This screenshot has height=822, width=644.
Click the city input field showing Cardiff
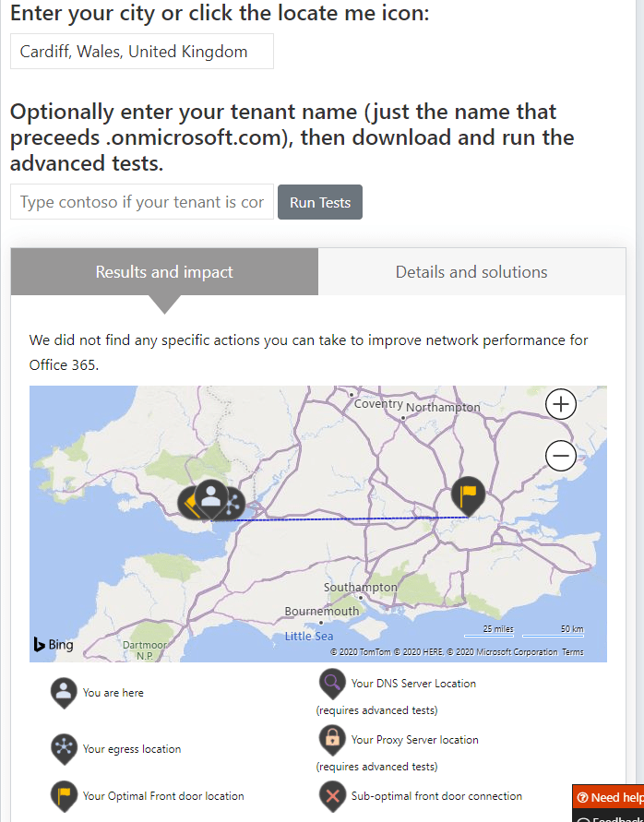point(142,52)
